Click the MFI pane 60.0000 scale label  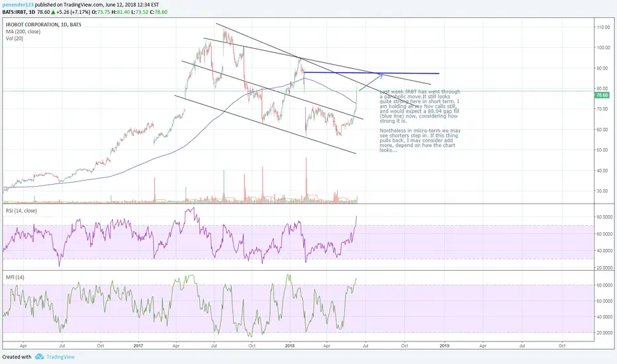tap(605, 300)
